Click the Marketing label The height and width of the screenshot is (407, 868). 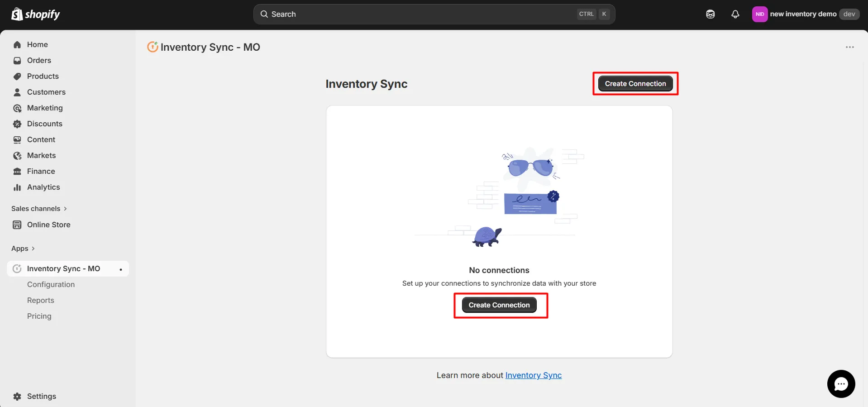click(x=45, y=108)
